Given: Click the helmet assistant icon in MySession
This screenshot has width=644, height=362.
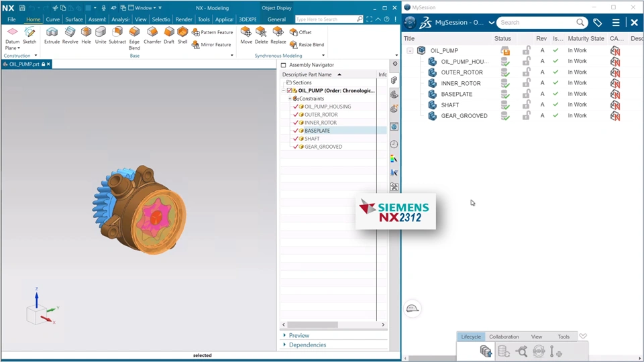Looking at the screenshot, I should point(413,308).
